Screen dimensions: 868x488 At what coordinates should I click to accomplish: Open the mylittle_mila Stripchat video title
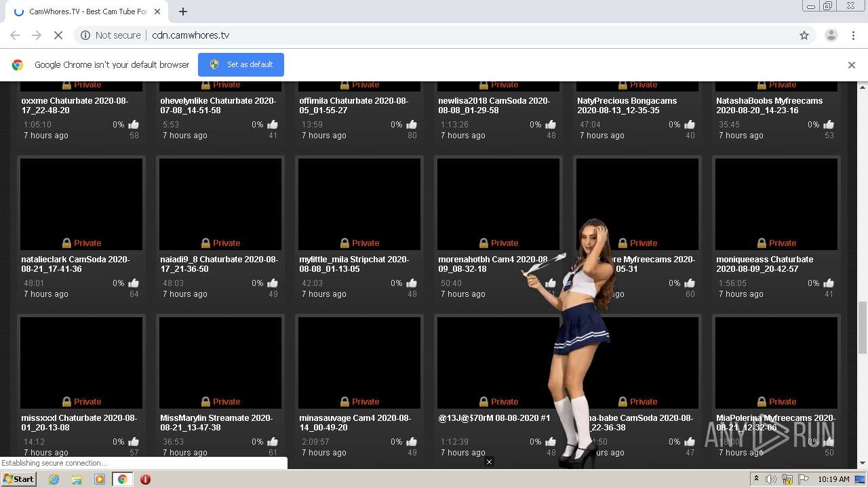click(x=354, y=264)
